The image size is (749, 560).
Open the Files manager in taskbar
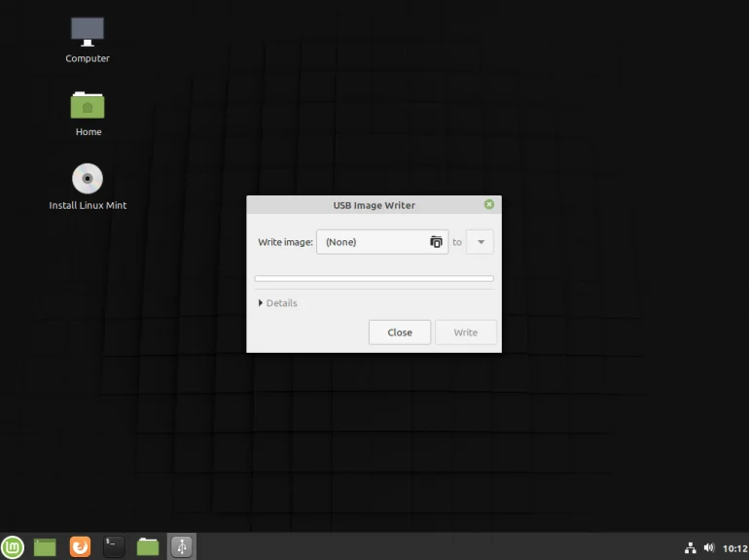coord(148,547)
